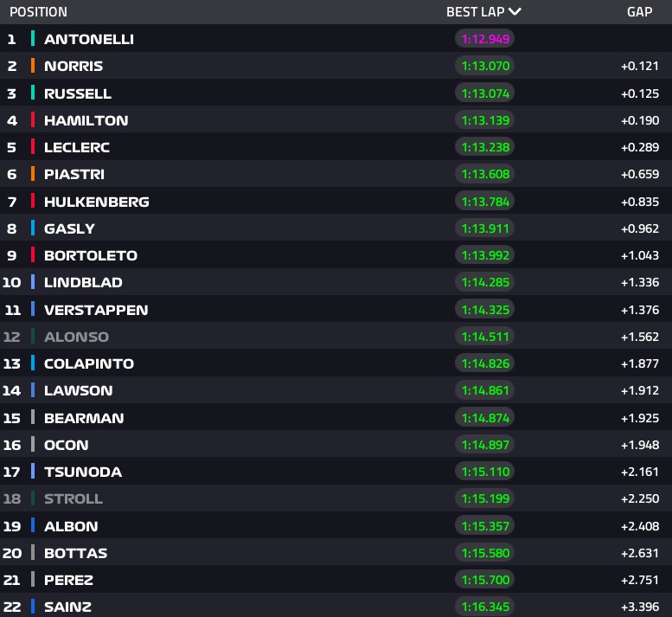Open the LECLERC driver row
672x617 pixels.
[336, 147]
